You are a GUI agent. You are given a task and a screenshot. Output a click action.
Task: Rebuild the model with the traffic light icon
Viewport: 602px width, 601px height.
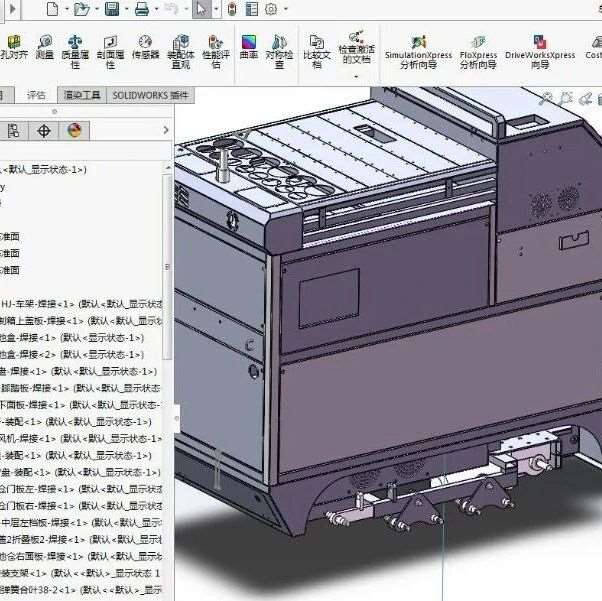232,9
